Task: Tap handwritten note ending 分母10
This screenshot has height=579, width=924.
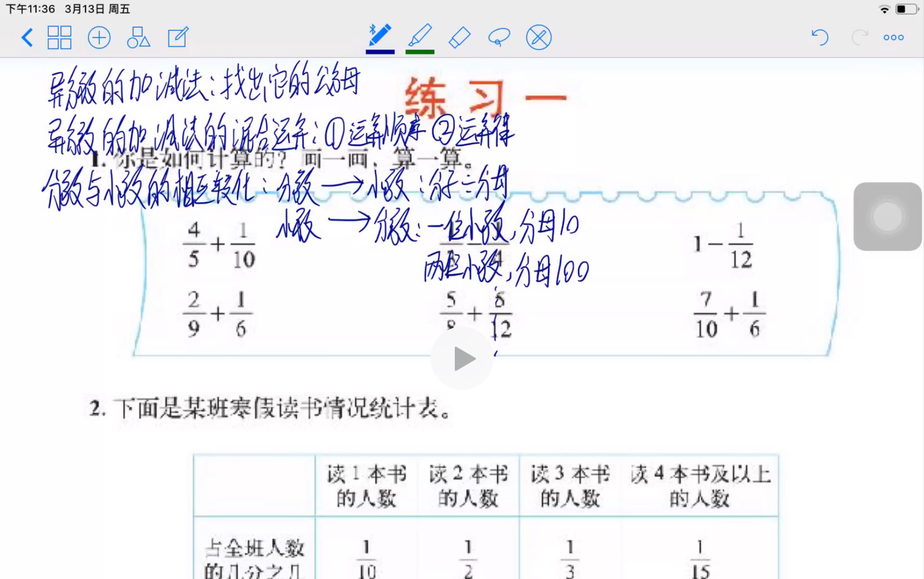Action: (x=550, y=226)
